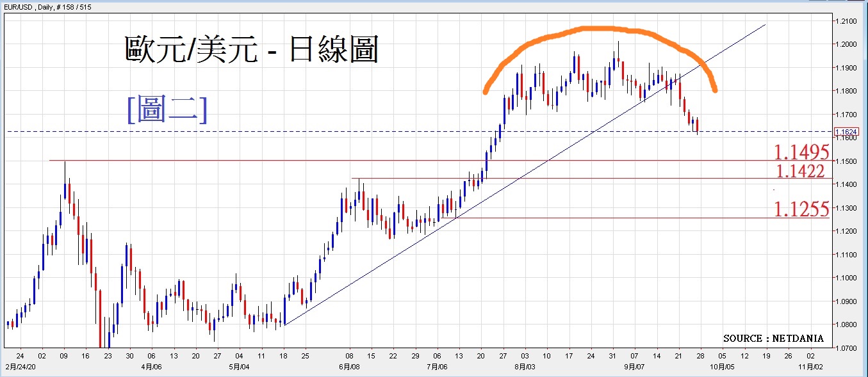Image resolution: width=868 pixels, height=377 pixels.
Task: Click the 1.2100 price on the right axis
Action: click(x=847, y=21)
